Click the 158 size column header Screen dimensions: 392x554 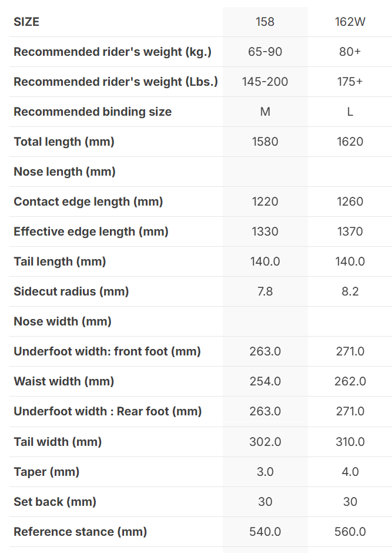[x=265, y=22]
